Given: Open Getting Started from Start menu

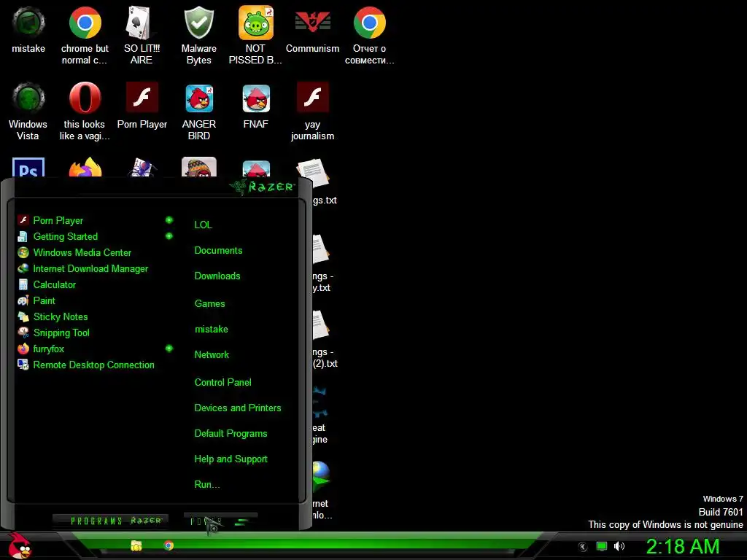Looking at the screenshot, I should pyautogui.click(x=65, y=237).
